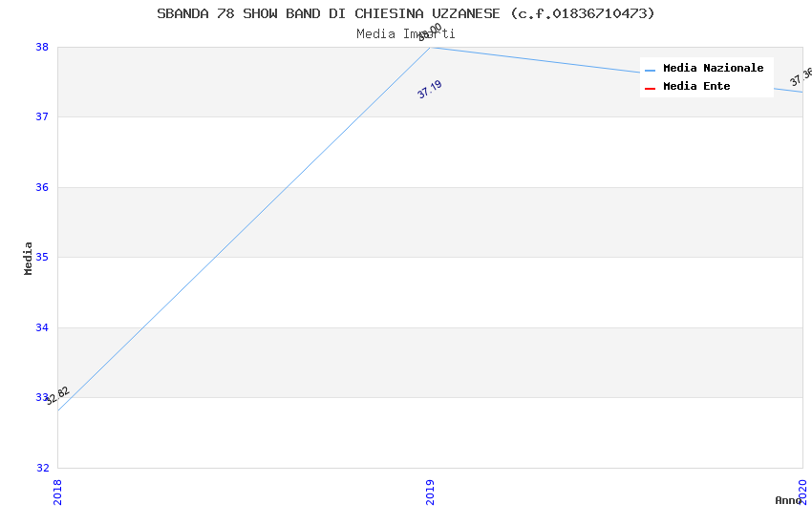Click the 2018 x-axis label
812x525 pixels.
click(x=57, y=492)
